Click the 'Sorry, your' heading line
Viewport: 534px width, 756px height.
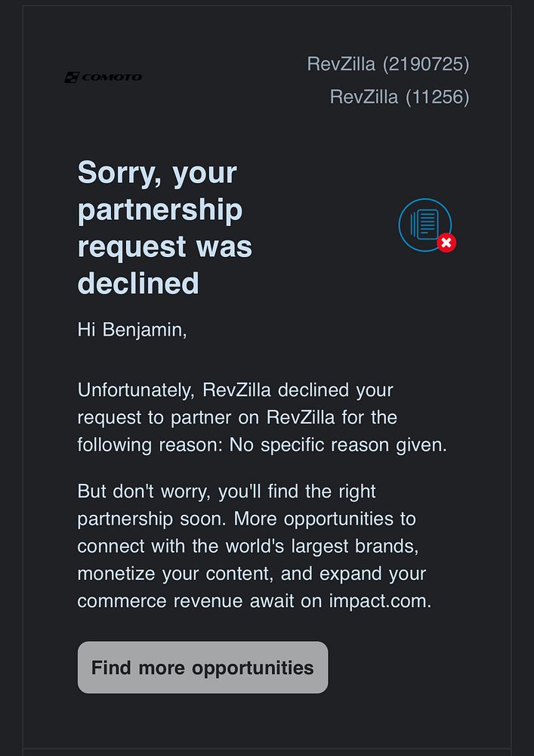pos(157,173)
